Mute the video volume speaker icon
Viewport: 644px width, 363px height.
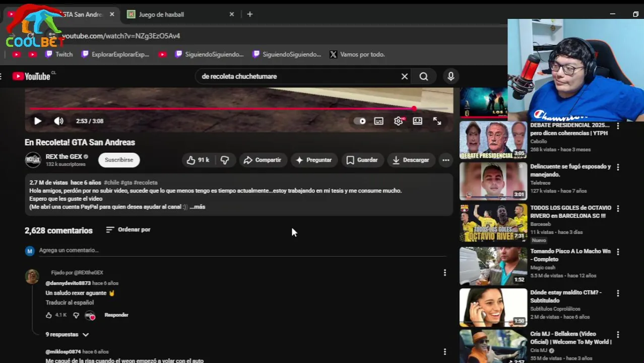pyautogui.click(x=59, y=121)
